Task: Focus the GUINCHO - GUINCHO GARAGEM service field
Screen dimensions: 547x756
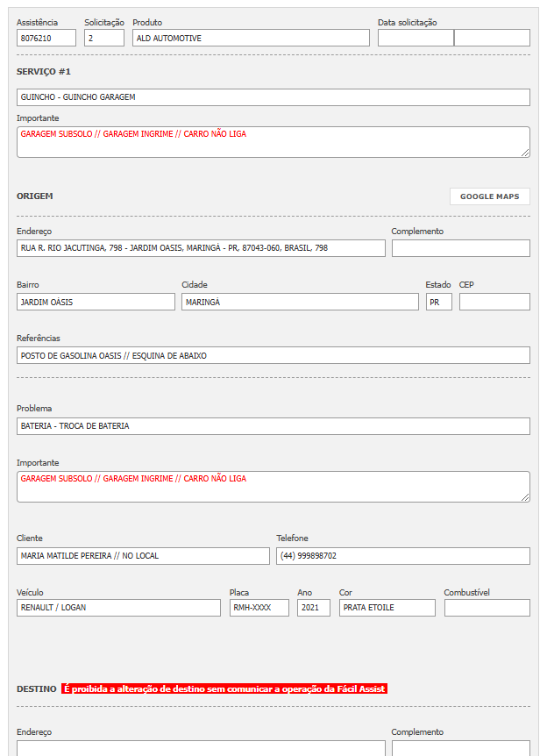Action: coord(273,97)
